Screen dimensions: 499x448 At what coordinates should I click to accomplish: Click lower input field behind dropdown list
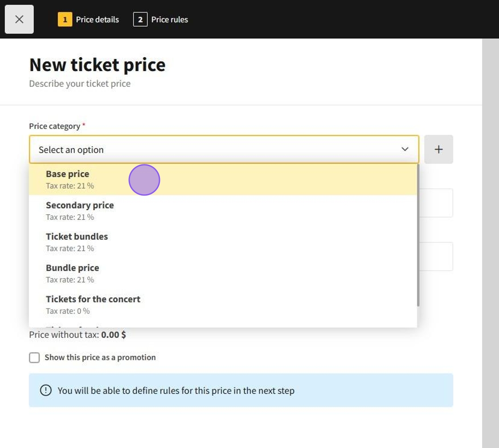[435, 257]
